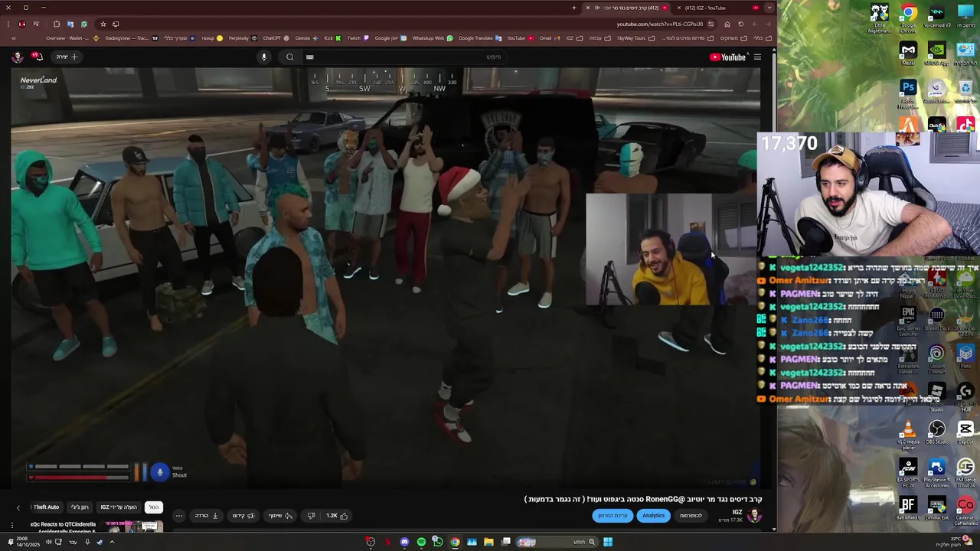Select the 'Theft Auto' filter chip

(46, 507)
